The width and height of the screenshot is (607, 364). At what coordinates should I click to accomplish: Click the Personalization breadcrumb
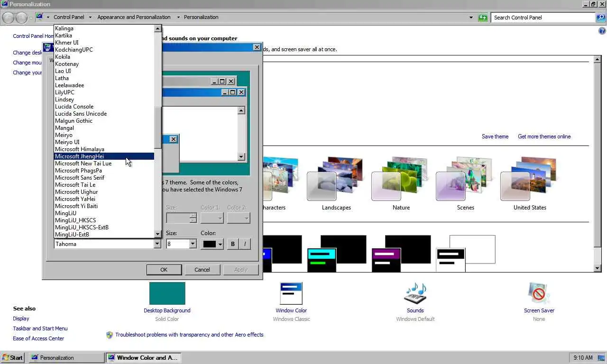coord(201,18)
